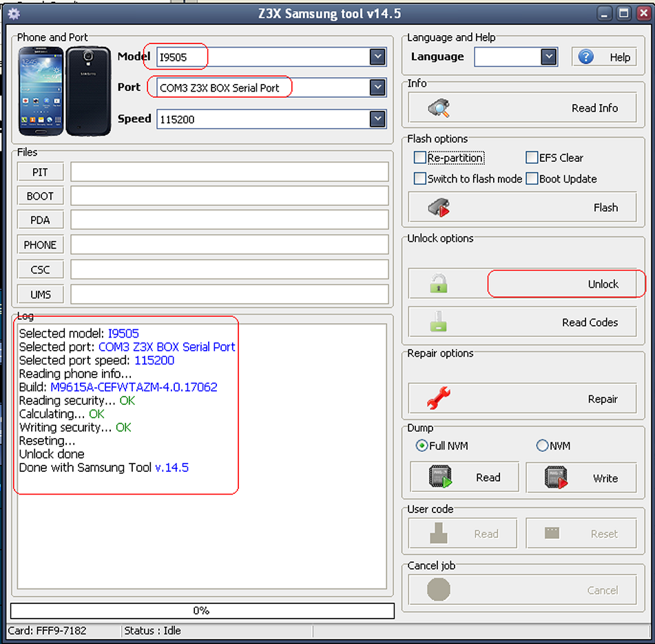Click the gear icon in title bar
The height and width of the screenshot is (644, 655).
(x=14, y=14)
